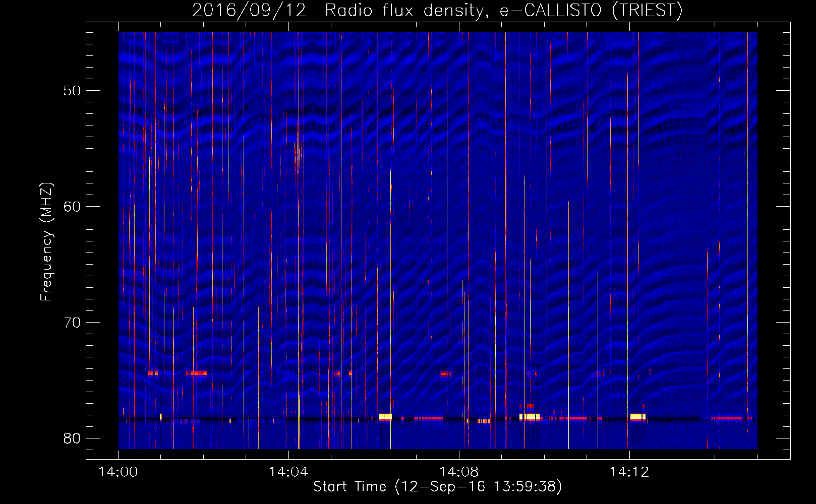Click the 'Start Time (12-Sep-16 13:59:38)' label
The width and height of the screenshot is (816, 504).
tap(437, 487)
